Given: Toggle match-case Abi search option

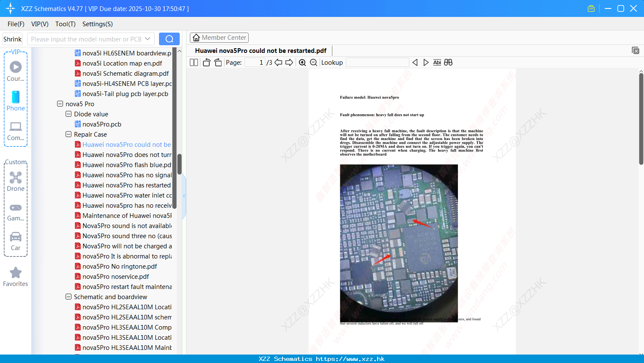Looking at the screenshot, I should pos(437,62).
